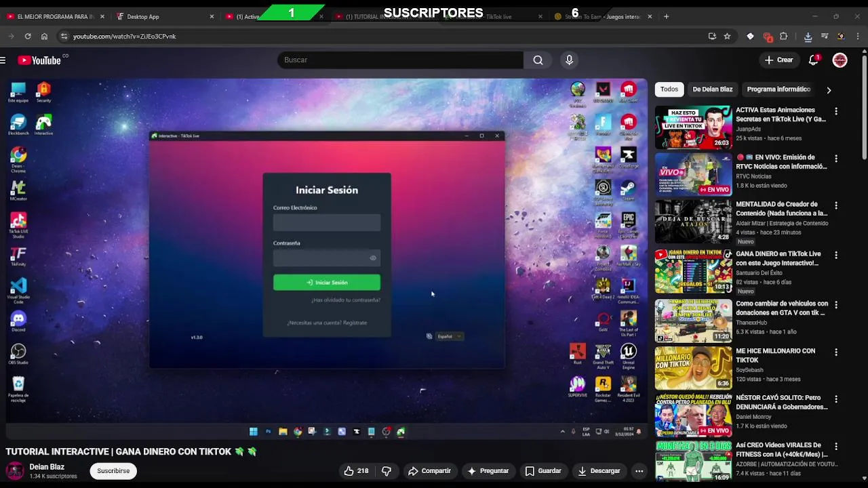Click the Regístrate link

coord(355,323)
